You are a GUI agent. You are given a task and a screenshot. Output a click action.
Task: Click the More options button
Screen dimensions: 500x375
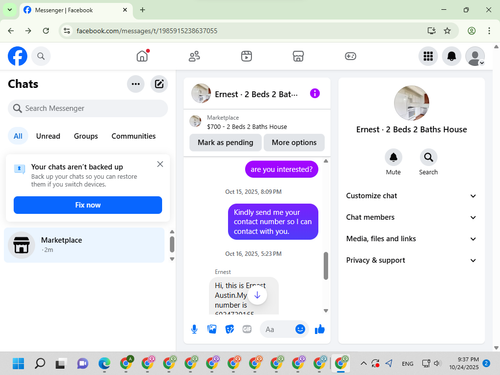(294, 142)
